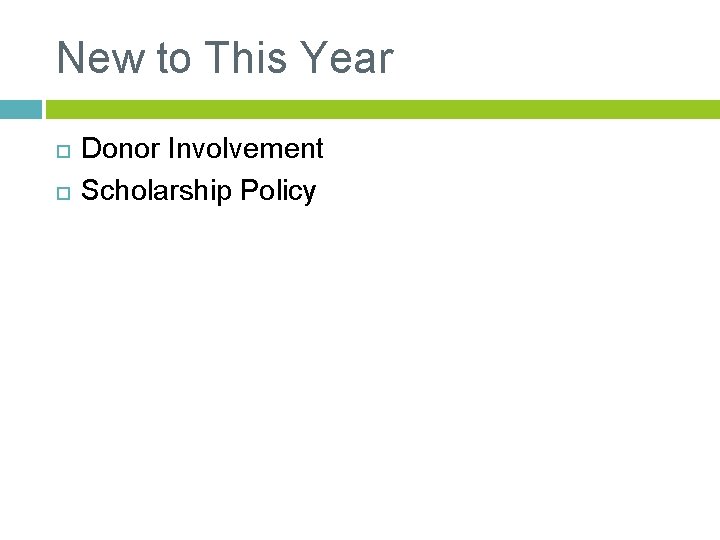Click the slide title New to This Year
720x540 pixels.
(225, 58)
